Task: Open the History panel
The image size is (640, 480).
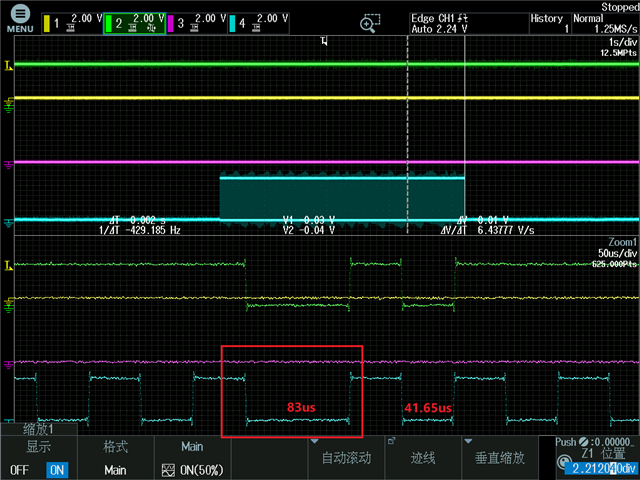Action: coord(550,23)
